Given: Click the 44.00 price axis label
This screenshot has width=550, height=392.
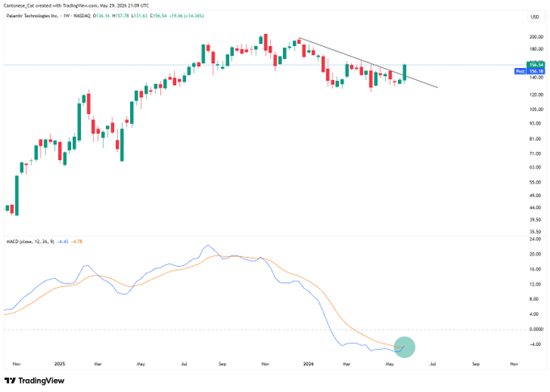Looking at the screenshot, I should [537, 208].
